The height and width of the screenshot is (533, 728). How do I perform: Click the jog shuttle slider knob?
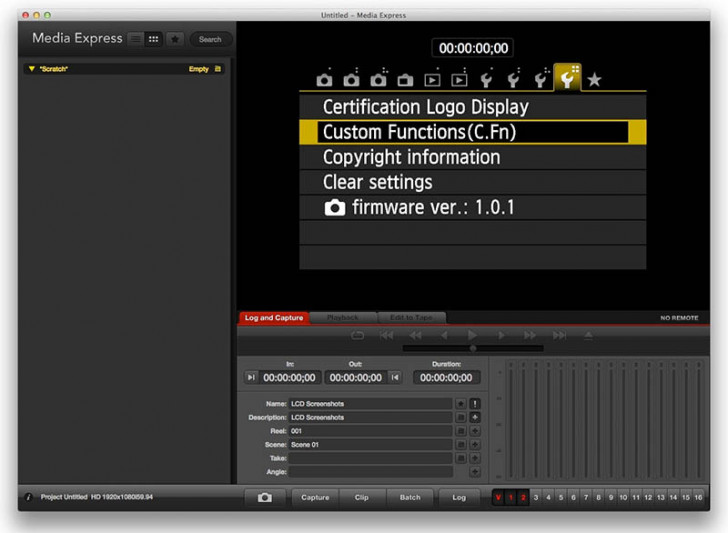tap(473, 348)
